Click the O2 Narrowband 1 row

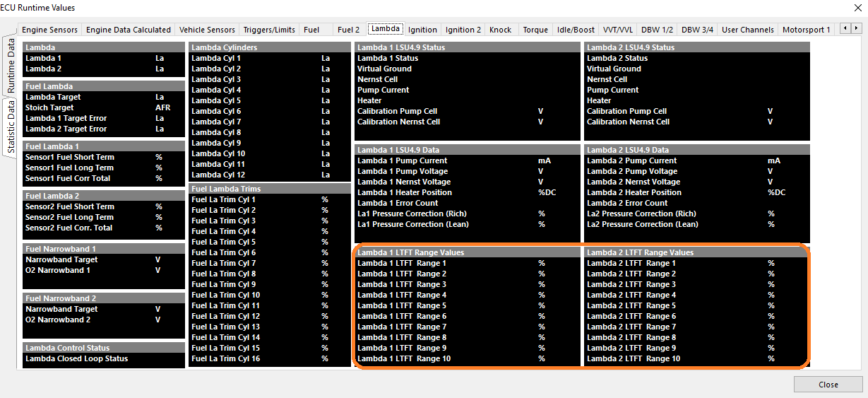pos(104,270)
